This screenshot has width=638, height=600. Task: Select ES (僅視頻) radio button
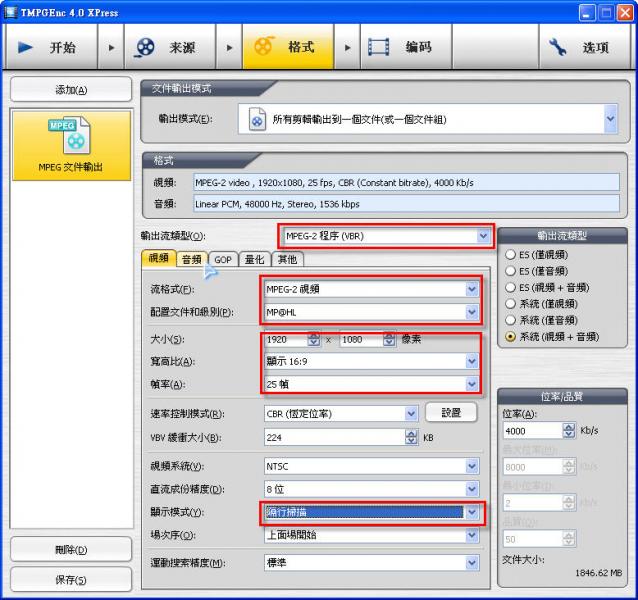pos(511,254)
